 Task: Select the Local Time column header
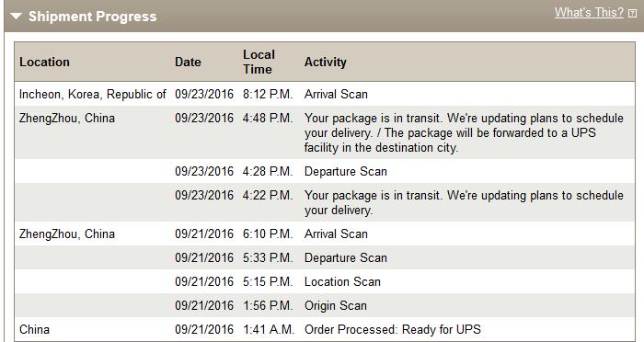click(259, 62)
